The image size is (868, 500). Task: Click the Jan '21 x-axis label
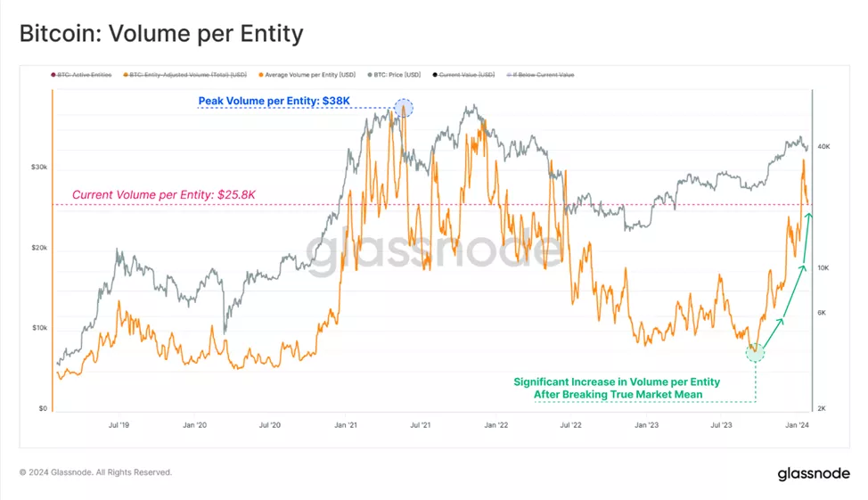pyautogui.click(x=346, y=427)
